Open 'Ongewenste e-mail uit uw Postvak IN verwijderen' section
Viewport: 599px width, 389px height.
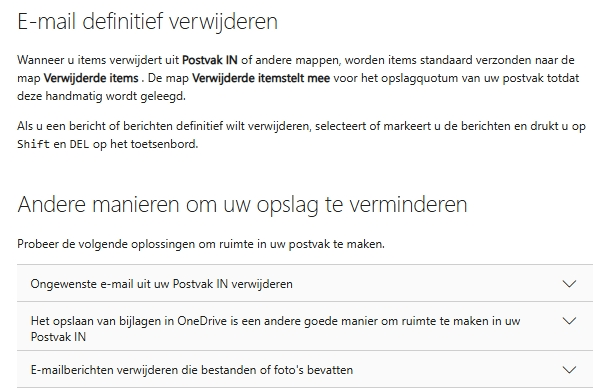pyautogui.click(x=305, y=283)
